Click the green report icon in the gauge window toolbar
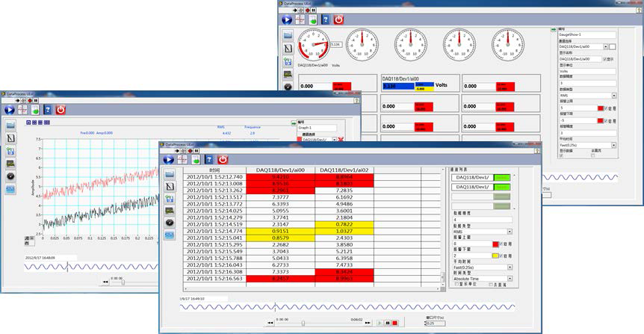 tap(312, 19)
